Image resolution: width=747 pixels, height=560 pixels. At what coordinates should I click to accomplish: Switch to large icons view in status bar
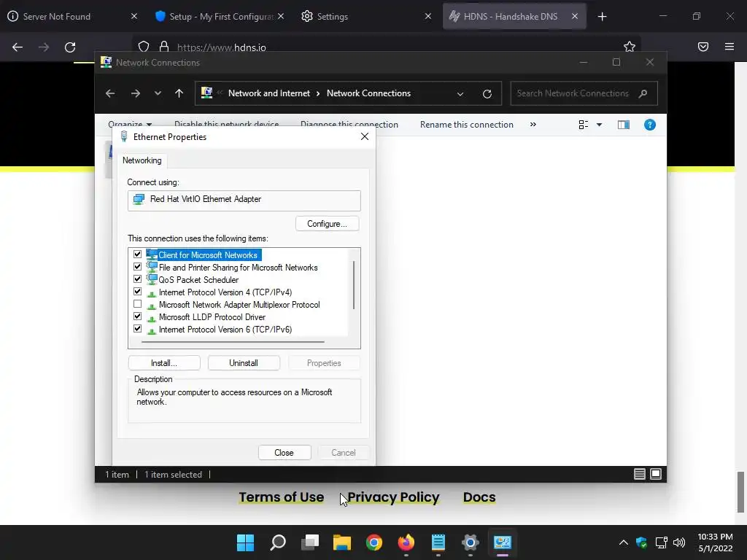(x=656, y=474)
